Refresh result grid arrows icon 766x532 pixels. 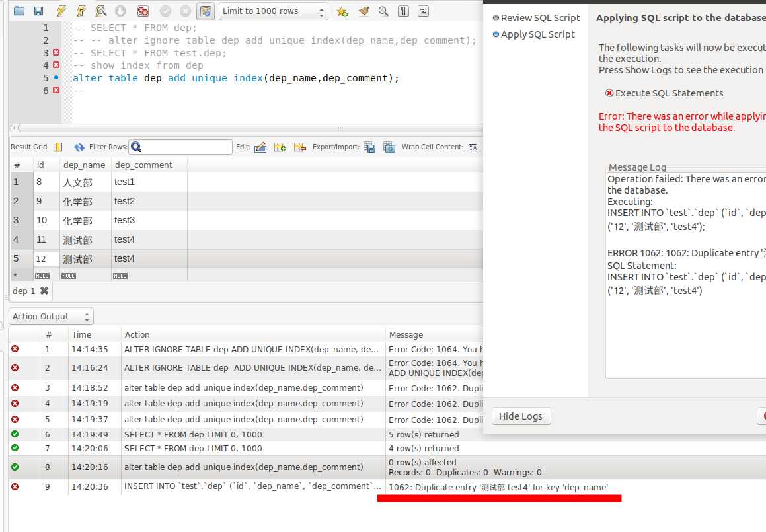[x=79, y=147]
